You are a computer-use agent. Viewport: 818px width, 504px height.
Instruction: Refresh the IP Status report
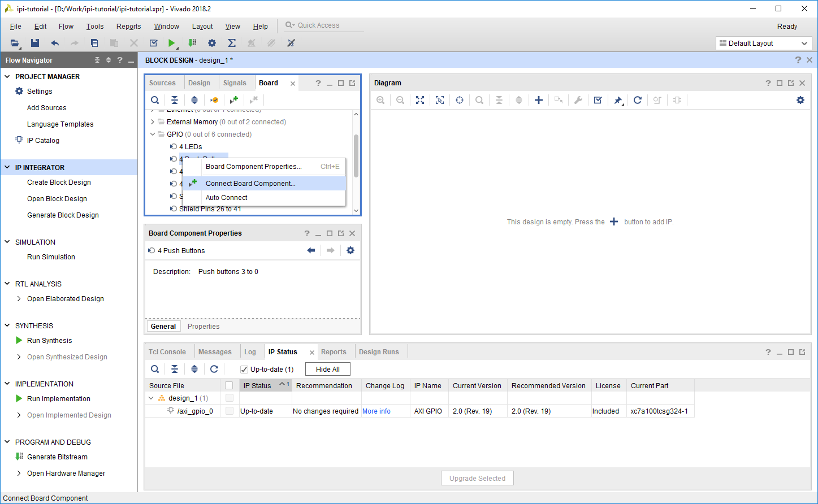coord(214,369)
